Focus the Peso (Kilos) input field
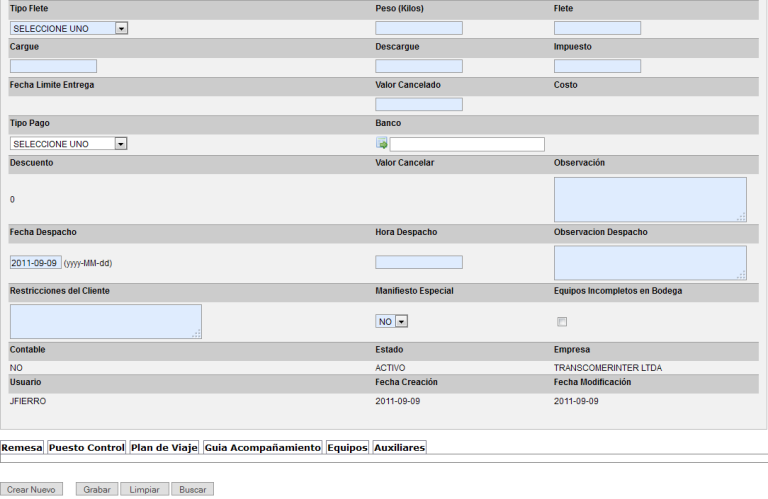 tap(418, 28)
